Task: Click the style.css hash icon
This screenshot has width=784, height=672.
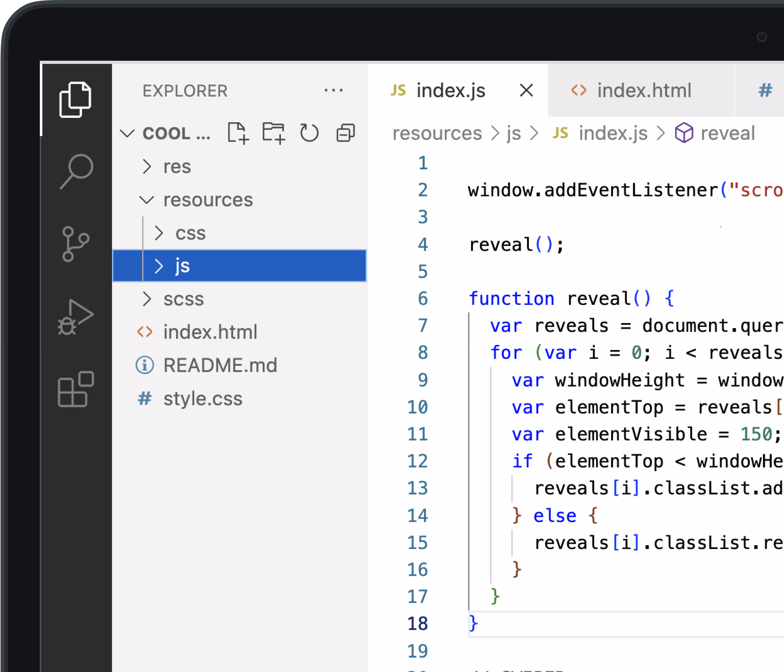Action: coord(144,399)
